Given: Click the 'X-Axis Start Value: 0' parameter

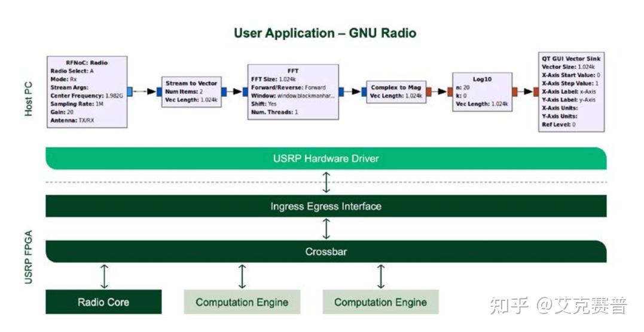Looking at the screenshot, I should pos(571,75).
